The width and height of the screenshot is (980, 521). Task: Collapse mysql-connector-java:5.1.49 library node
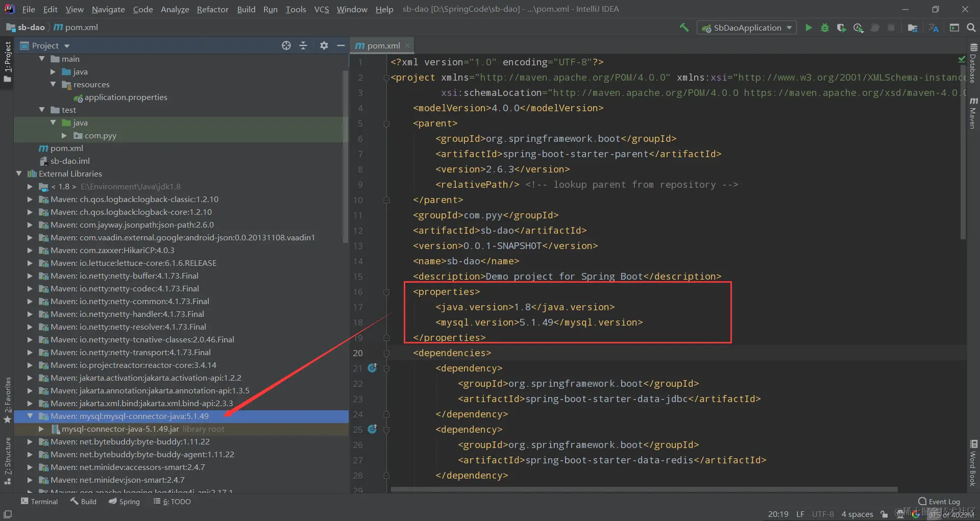pos(30,416)
